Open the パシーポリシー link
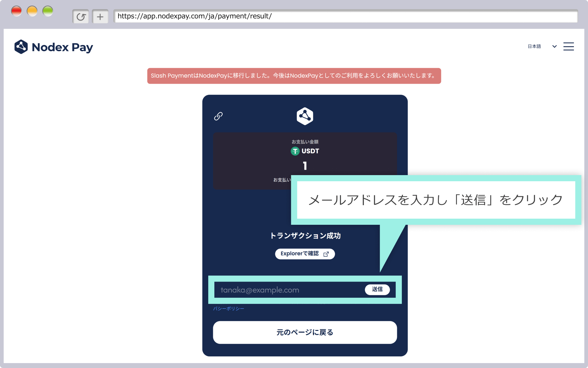Image resolution: width=588 pixels, height=368 pixels. [228, 309]
